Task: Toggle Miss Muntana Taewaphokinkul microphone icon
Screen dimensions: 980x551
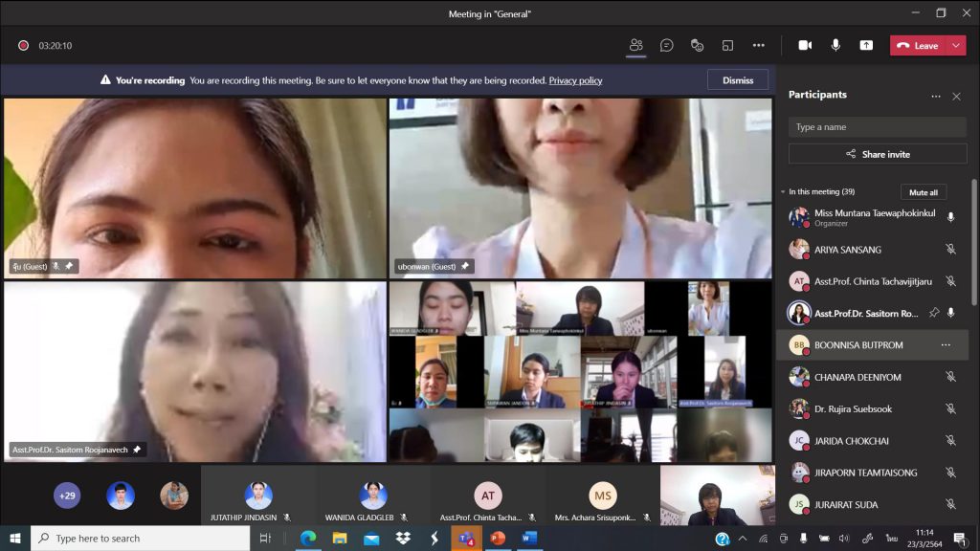Action: click(950, 217)
